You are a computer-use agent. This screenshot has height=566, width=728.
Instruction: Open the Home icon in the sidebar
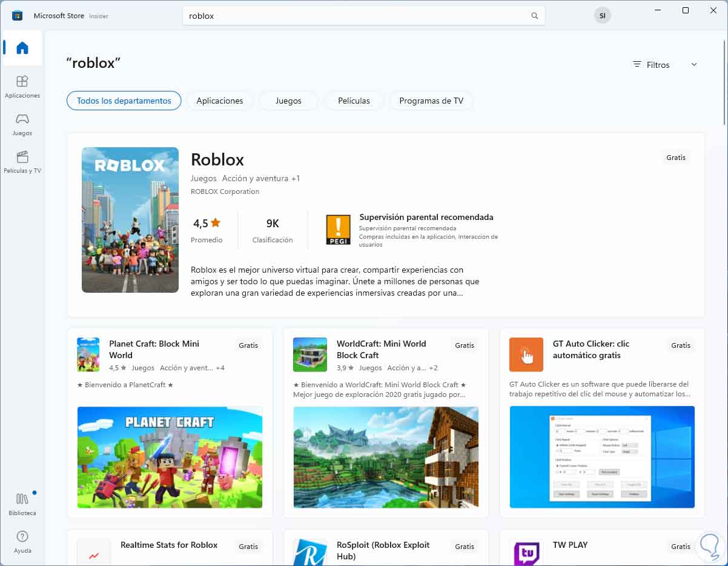[x=22, y=48]
